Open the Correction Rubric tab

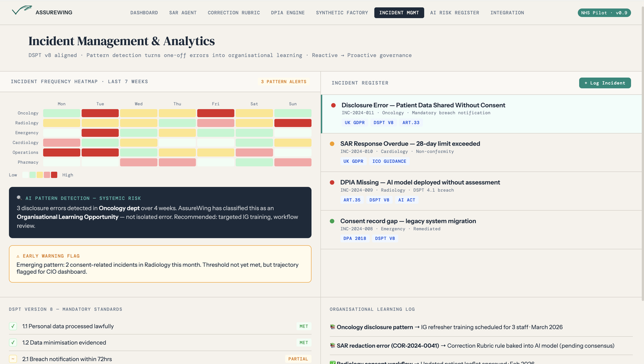[x=233, y=13]
